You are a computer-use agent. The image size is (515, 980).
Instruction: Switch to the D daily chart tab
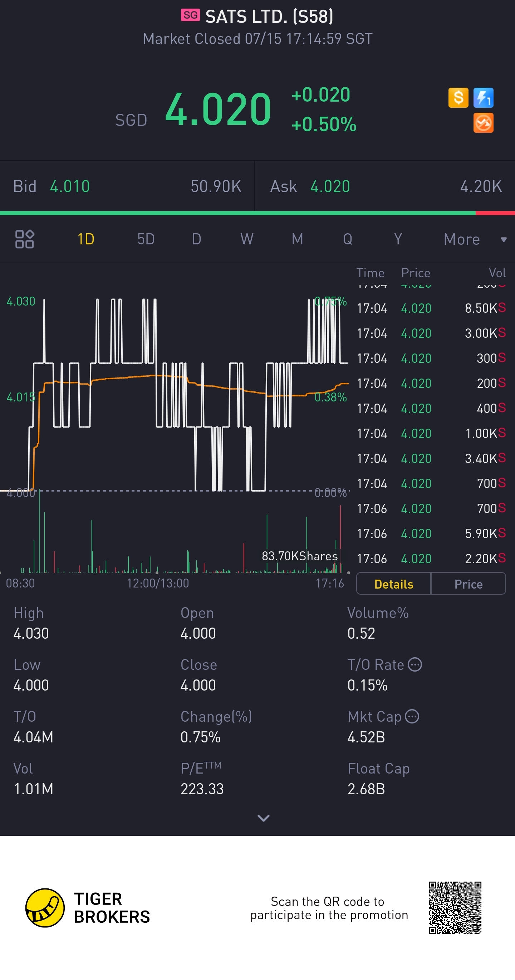point(197,239)
